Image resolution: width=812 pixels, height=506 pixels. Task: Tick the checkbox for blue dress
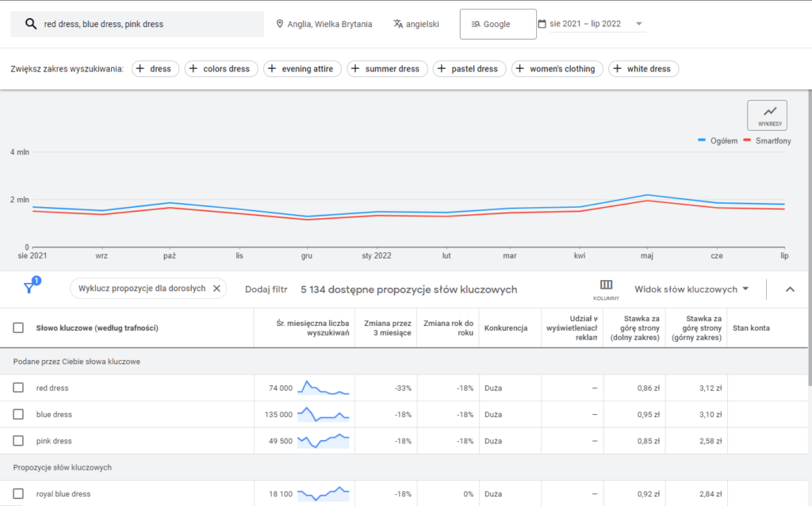(x=18, y=414)
